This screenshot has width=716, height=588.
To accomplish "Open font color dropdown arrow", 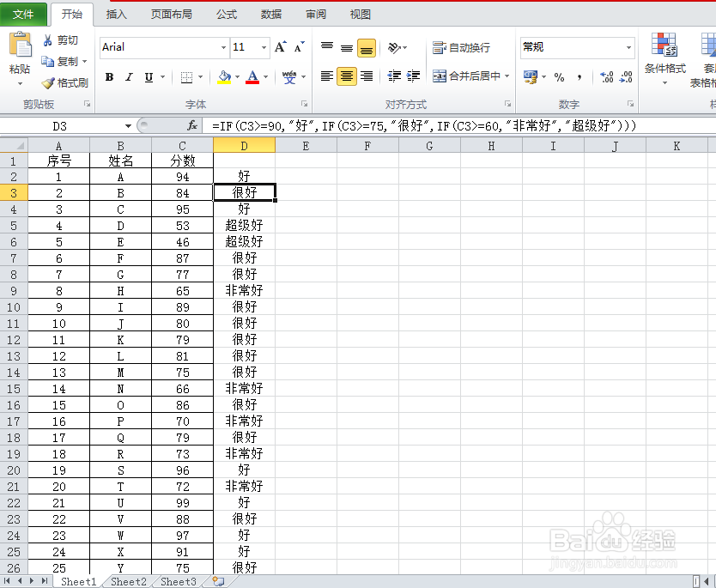I will tap(265, 76).
